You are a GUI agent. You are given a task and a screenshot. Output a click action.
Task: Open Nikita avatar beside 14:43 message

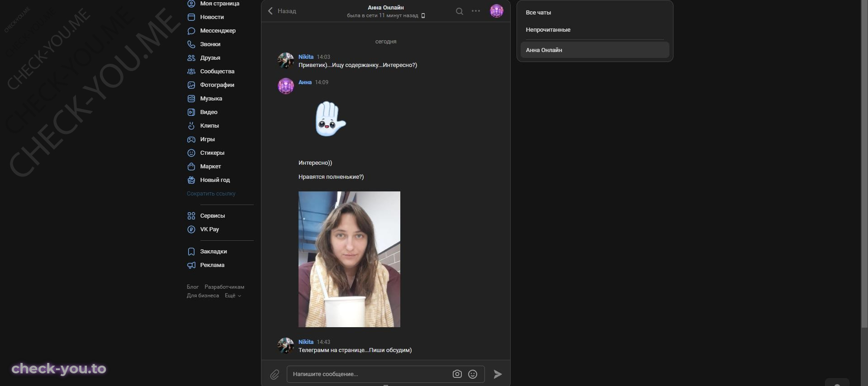click(x=286, y=346)
